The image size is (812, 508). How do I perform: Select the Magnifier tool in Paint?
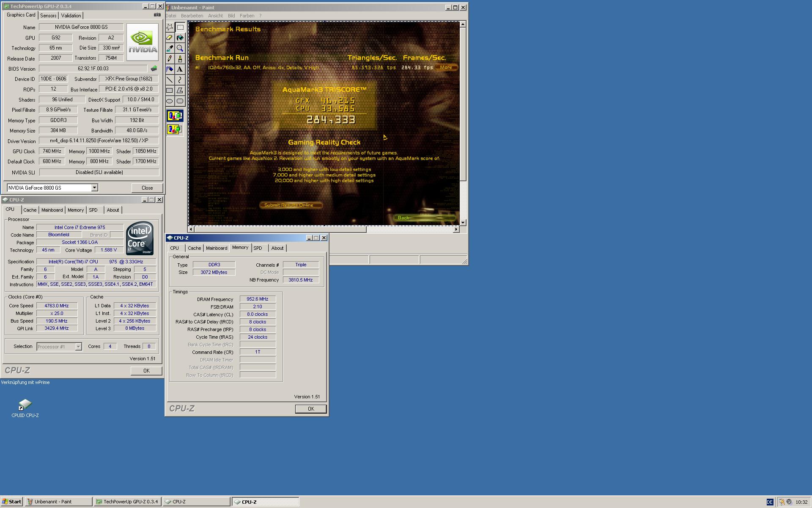(x=180, y=48)
